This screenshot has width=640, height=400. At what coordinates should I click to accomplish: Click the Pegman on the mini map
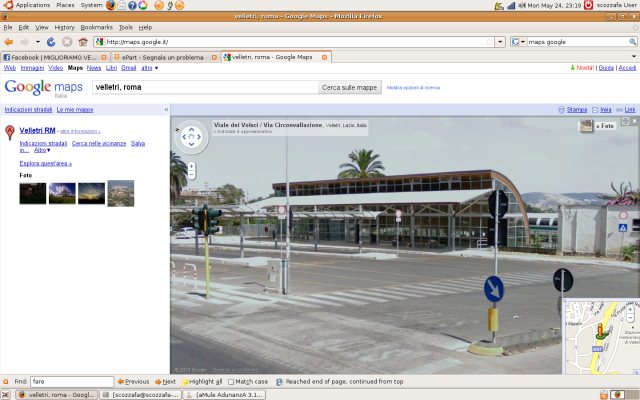[601, 332]
